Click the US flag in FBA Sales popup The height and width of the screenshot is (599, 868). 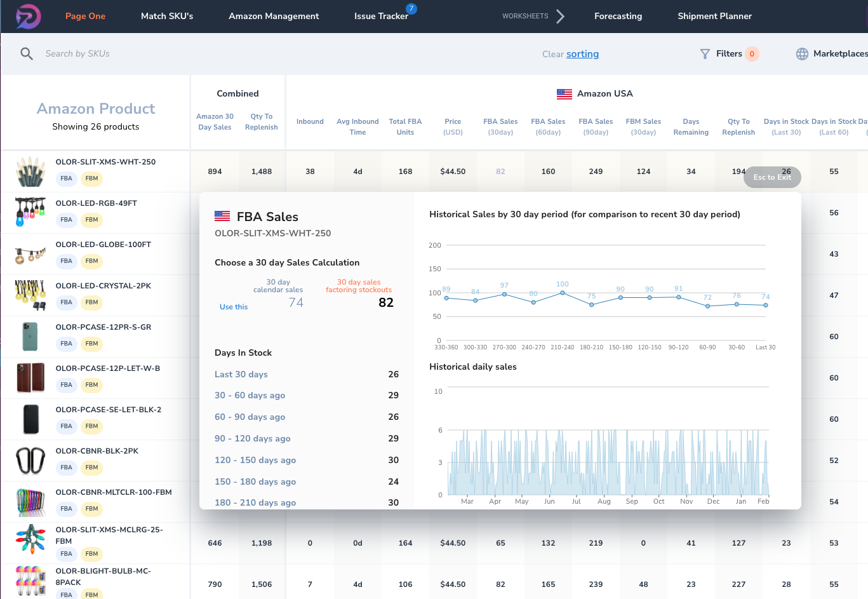[x=222, y=217]
